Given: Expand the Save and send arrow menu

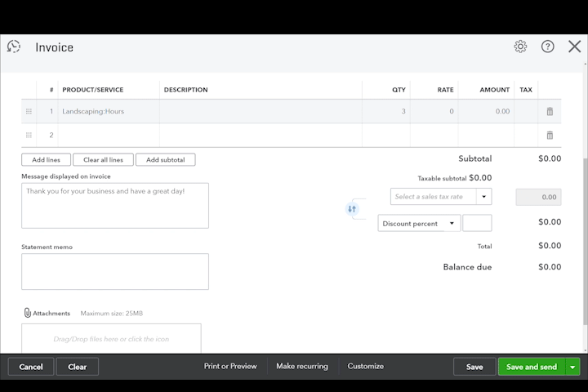Looking at the screenshot, I should pos(572,367).
